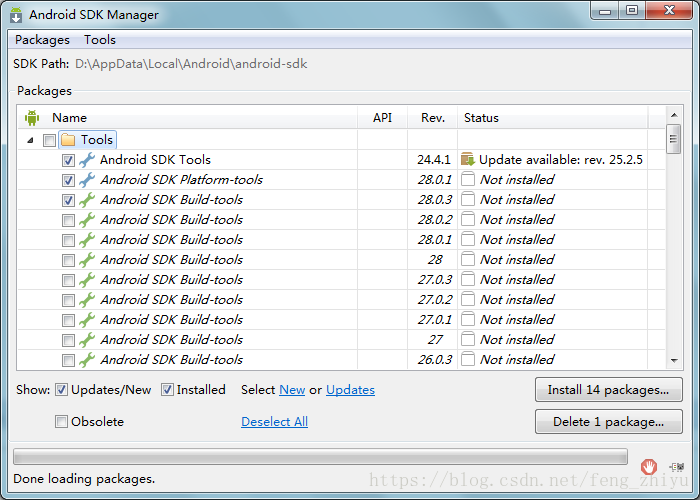Screen dimensions: 700x500
Task: Click green wrench icon of Build-tools 27.0.1
Action: [87, 320]
